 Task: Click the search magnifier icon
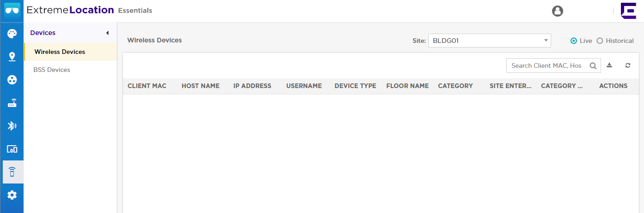[x=593, y=66]
